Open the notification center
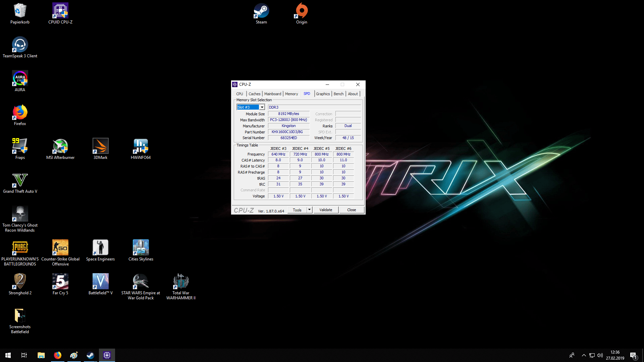Viewport: 644px width, 362px height. click(x=634, y=355)
